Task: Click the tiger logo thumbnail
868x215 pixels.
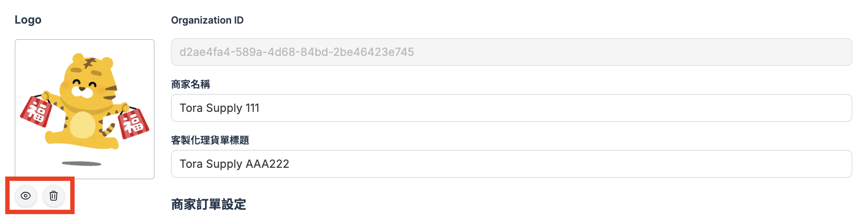Action: 85,109
